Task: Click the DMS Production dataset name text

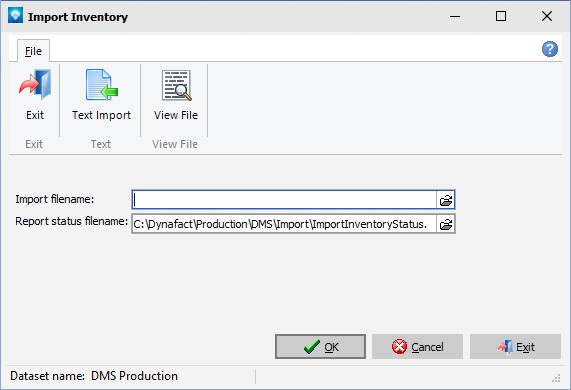Action: [x=134, y=376]
